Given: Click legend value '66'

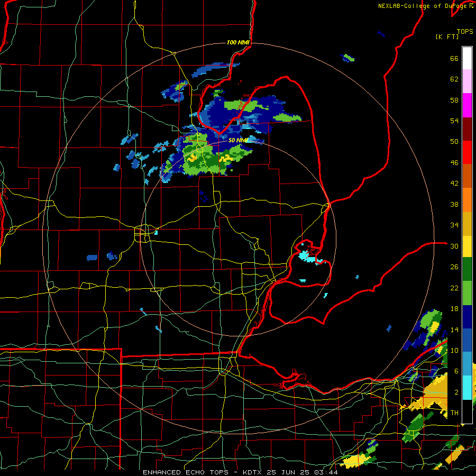Looking at the screenshot, I should [x=454, y=59].
